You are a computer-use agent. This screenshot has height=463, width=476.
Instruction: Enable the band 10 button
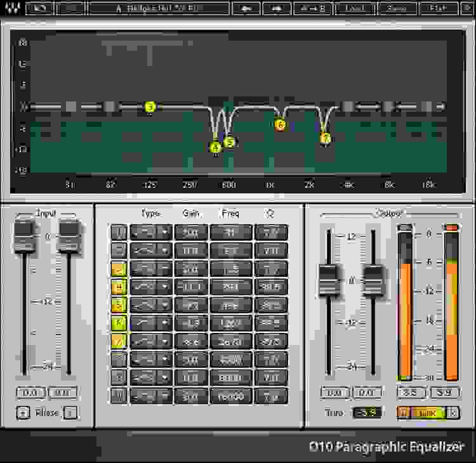point(119,396)
